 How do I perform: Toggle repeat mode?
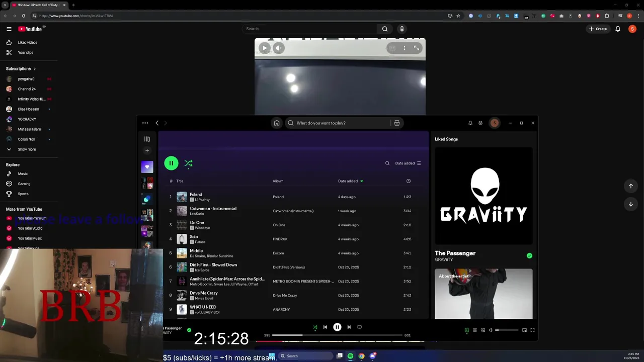[359, 327]
